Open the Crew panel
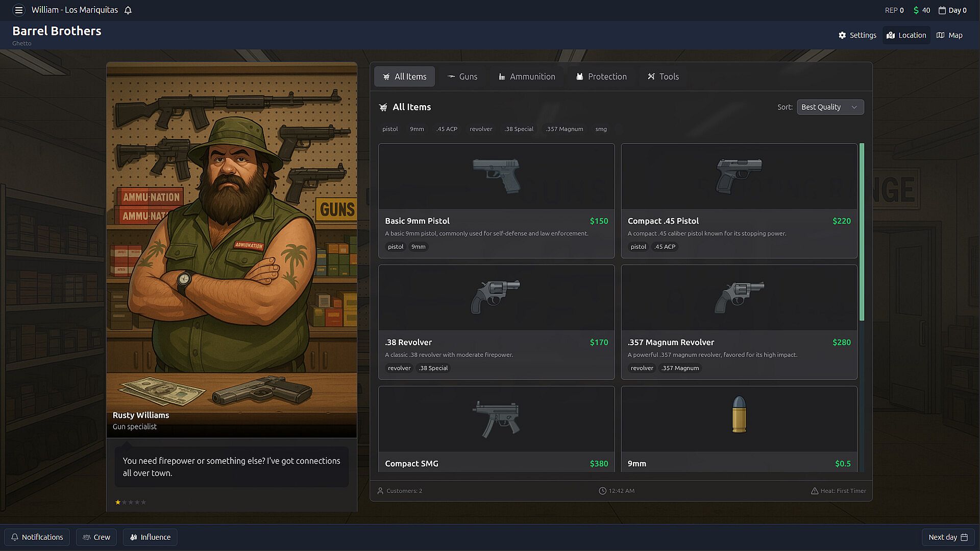Image resolution: width=980 pixels, height=551 pixels. (x=96, y=537)
